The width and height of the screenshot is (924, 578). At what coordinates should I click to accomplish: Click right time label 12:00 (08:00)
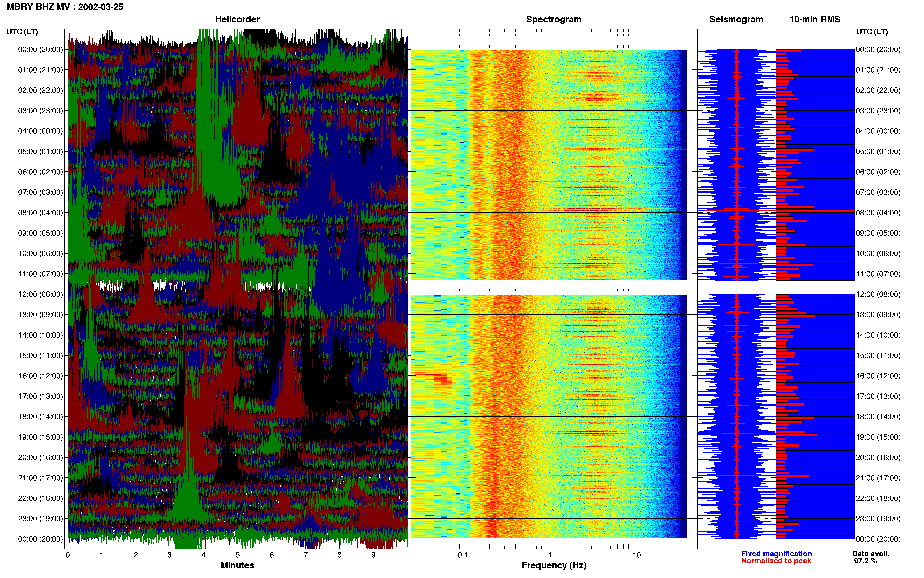point(878,294)
